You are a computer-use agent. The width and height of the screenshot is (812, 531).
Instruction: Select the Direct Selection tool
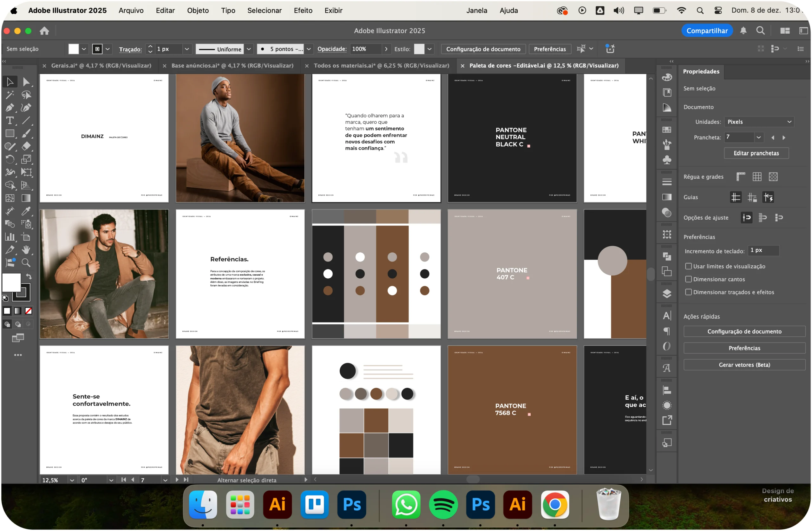coord(26,82)
